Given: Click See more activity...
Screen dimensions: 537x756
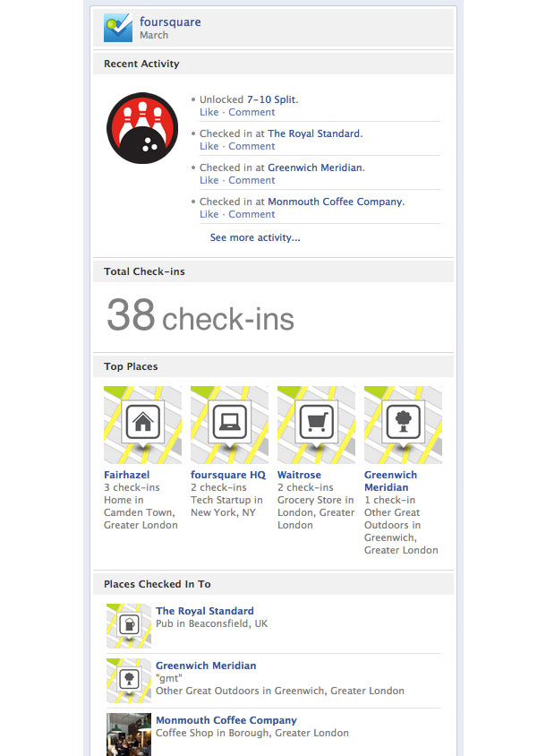Looking at the screenshot, I should pos(255,237).
